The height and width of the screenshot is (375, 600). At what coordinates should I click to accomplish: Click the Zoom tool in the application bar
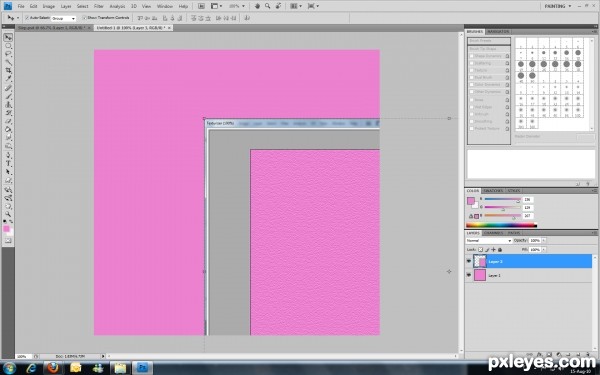click(267, 6)
